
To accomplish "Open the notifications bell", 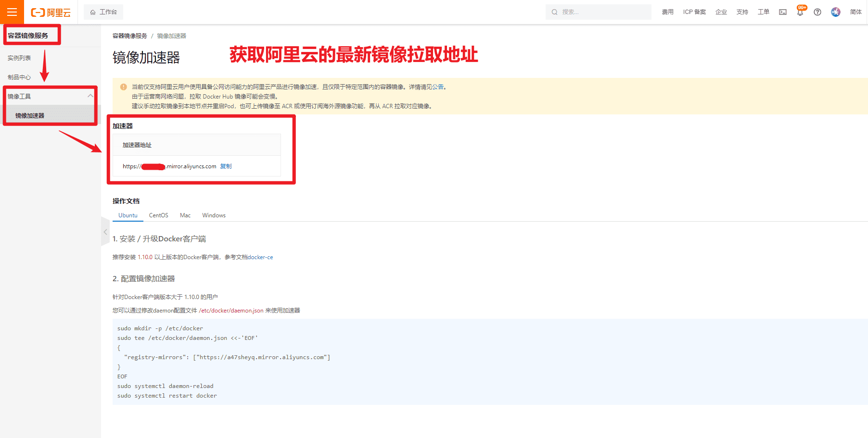I will click(x=800, y=13).
